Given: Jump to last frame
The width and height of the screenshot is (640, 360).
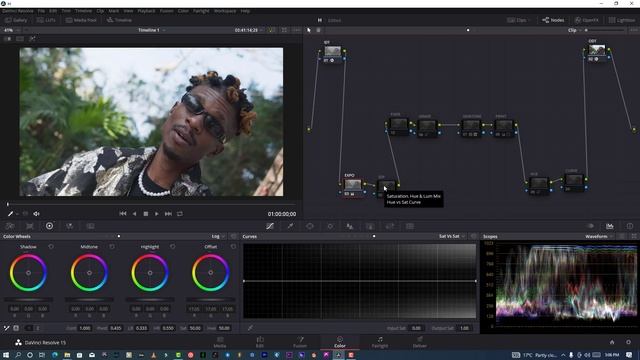Looking at the screenshot, I should tap(168, 213).
